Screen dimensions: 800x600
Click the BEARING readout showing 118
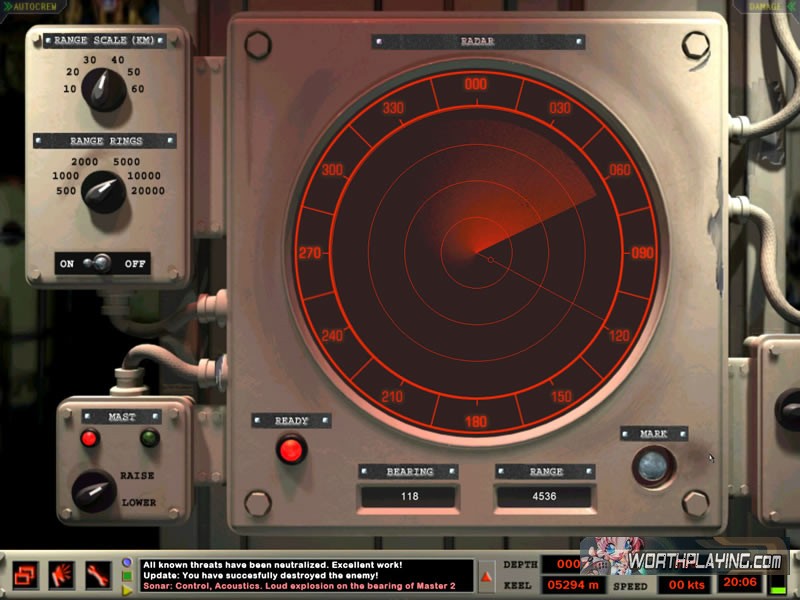tap(408, 496)
